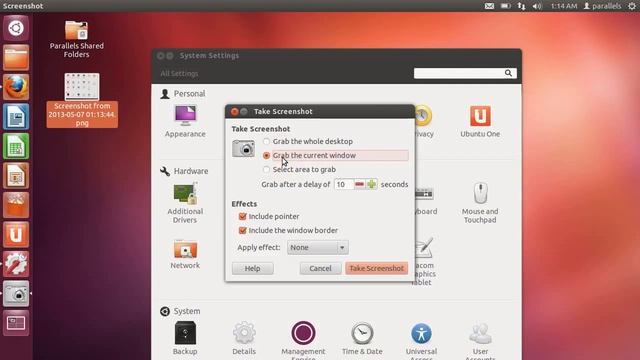640x360 pixels.
Task: Select the Screenshot png desktop file
Action: click(x=82, y=100)
